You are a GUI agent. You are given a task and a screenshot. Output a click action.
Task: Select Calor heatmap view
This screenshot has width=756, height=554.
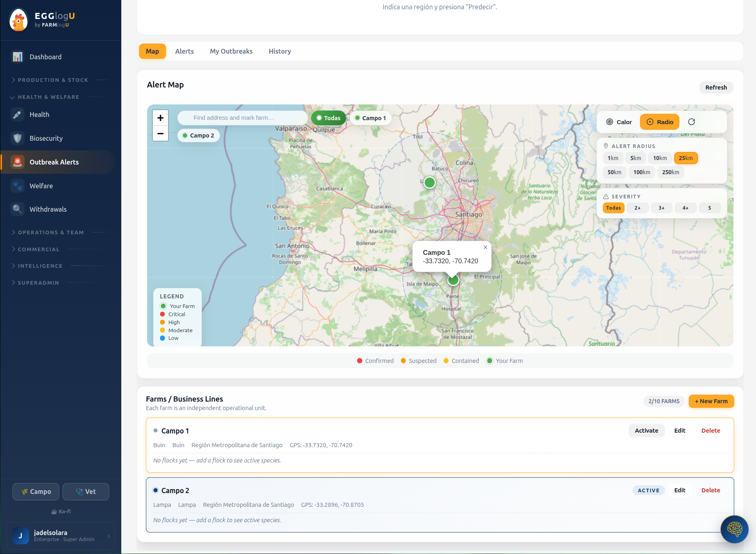[619, 122]
